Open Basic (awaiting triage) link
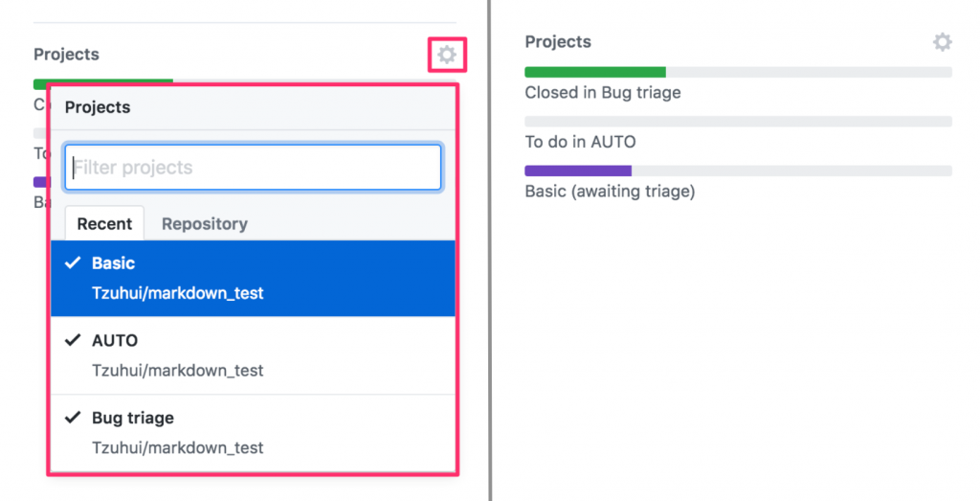980x501 pixels. (610, 192)
